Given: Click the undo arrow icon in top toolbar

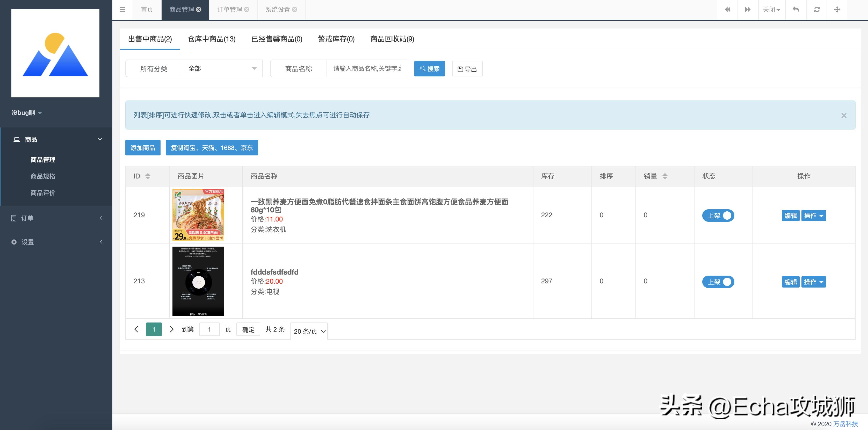Looking at the screenshot, I should (796, 9).
